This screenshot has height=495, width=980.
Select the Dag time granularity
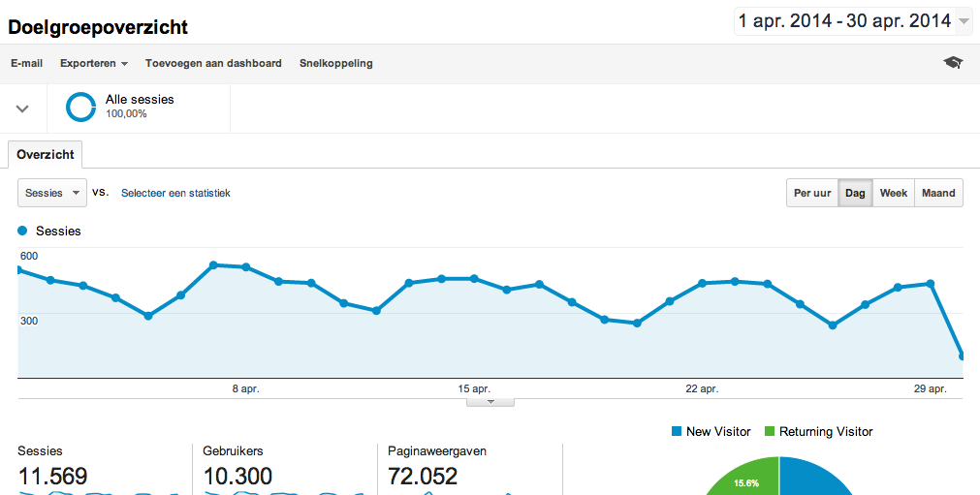[x=855, y=193]
